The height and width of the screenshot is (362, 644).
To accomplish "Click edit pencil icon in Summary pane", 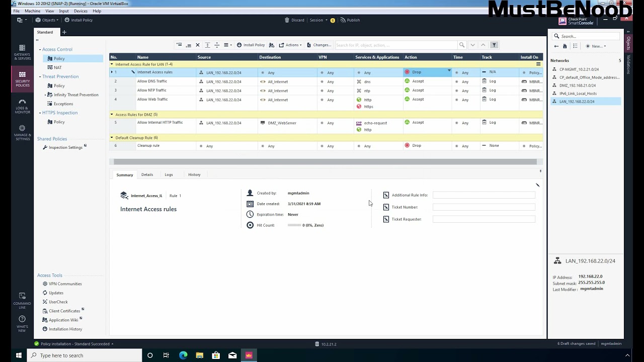I will pyautogui.click(x=537, y=185).
